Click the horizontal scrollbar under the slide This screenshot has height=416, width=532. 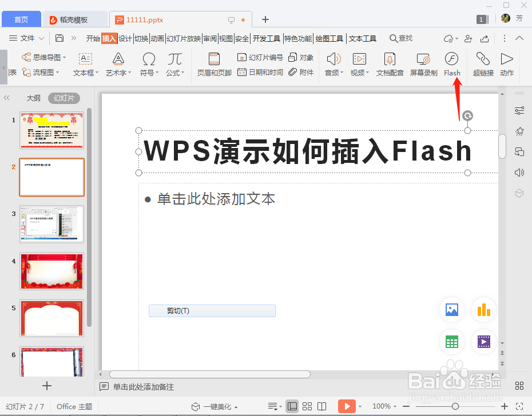pos(210,374)
